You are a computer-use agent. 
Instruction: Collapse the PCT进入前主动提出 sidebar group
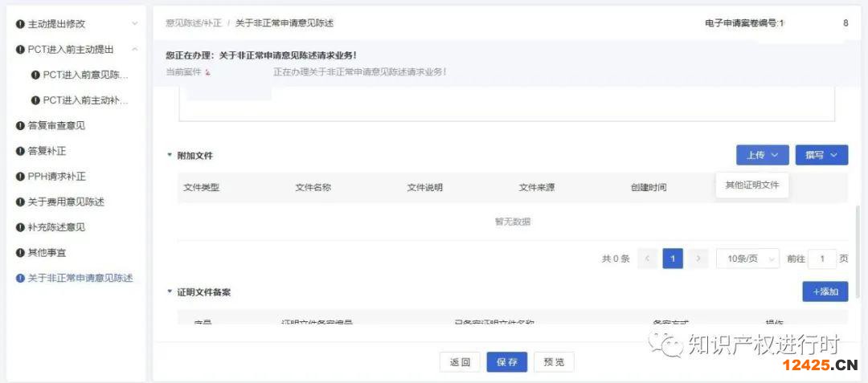[x=134, y=50]
